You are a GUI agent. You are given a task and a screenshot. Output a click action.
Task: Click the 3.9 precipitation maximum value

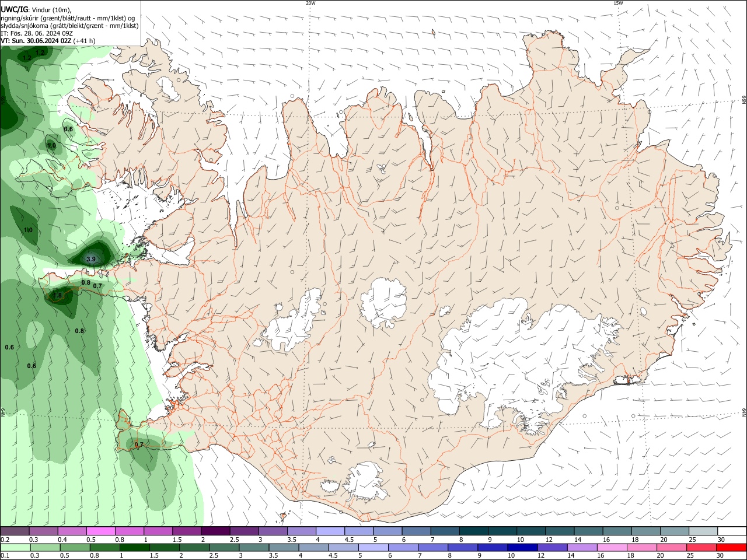[91, 259]
